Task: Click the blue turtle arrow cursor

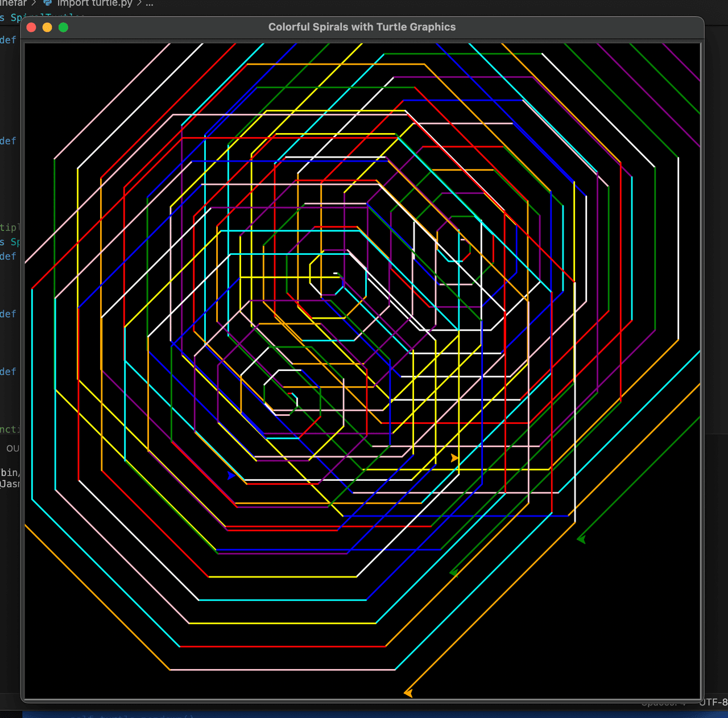Action: click(x=231, y=475)
